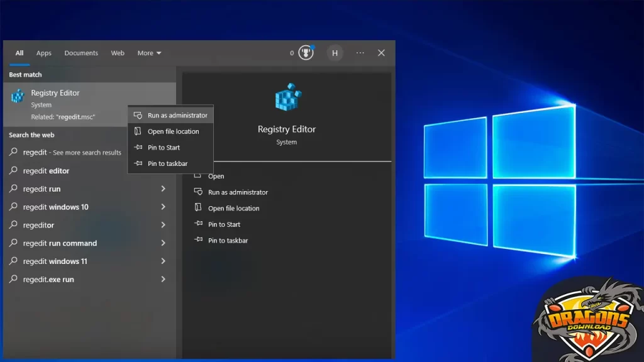
Task: Switch to the Apps tab
Action: click(x=44, y=53)
